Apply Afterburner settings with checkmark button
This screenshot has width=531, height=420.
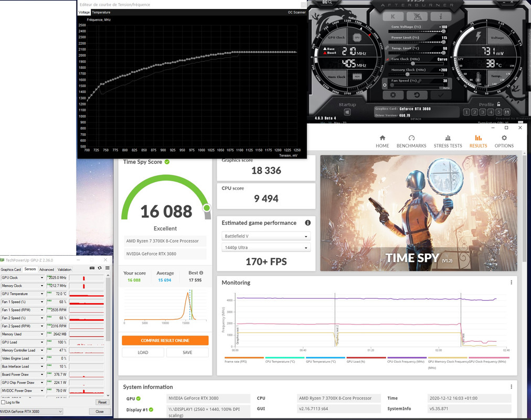(x=441, y=95)
